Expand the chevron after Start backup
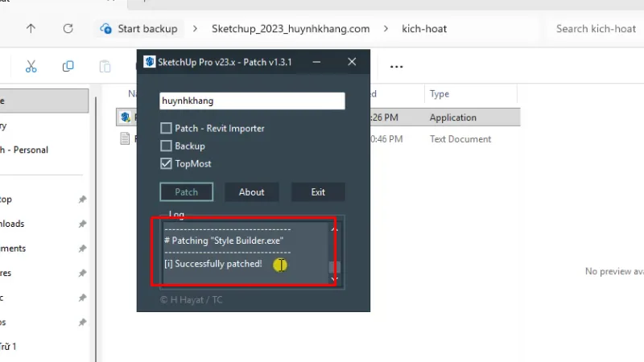The width and height of the screenshot is (644, 362). (195, 29)
